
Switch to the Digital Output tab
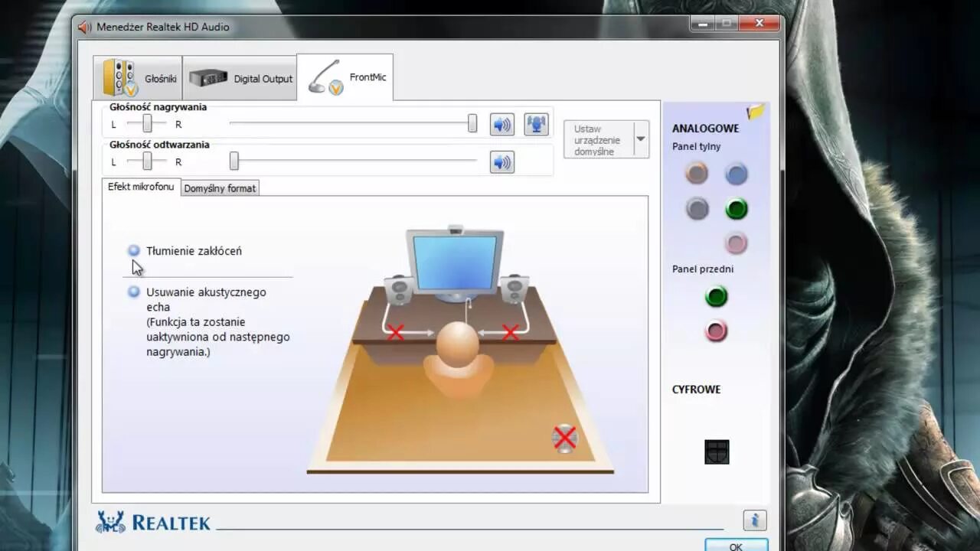[x=240, y=78]
